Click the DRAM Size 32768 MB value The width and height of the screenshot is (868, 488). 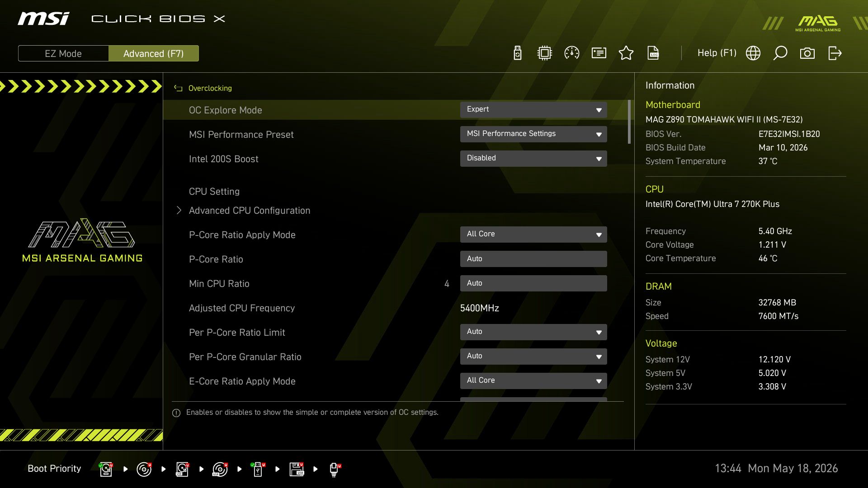(x=777, y=303)
